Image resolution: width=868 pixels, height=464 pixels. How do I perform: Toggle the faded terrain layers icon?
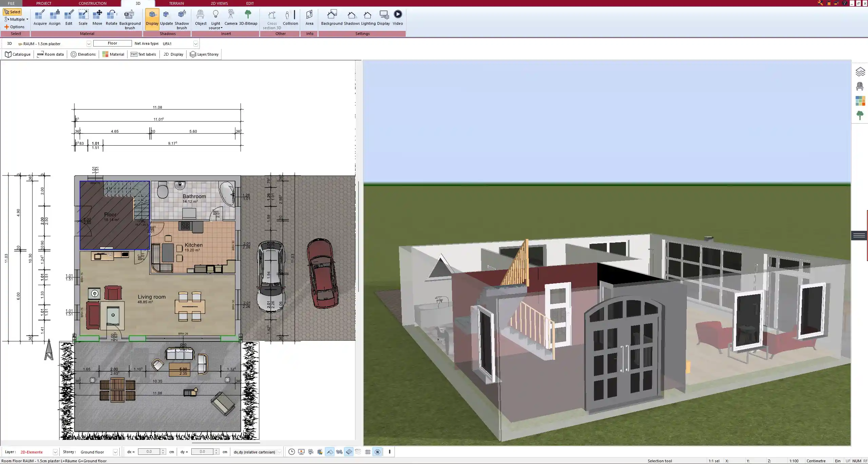(x=358, y=452)
